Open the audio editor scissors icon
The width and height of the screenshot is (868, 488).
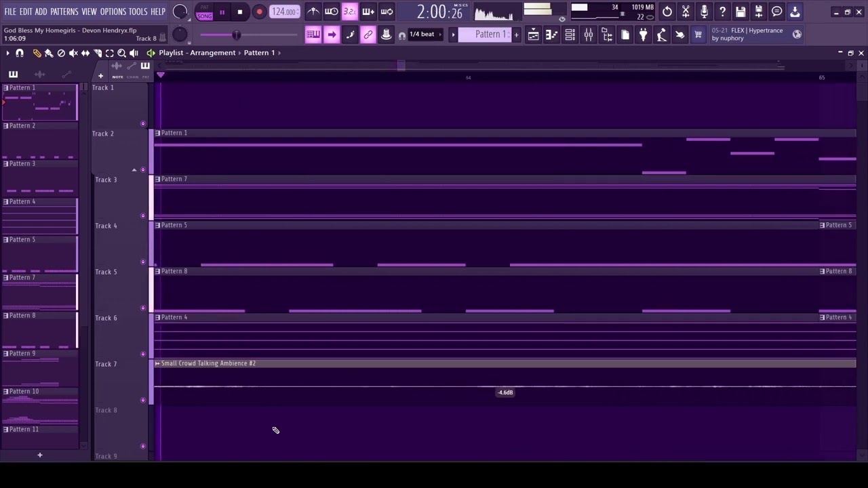[x=686, y=12]
